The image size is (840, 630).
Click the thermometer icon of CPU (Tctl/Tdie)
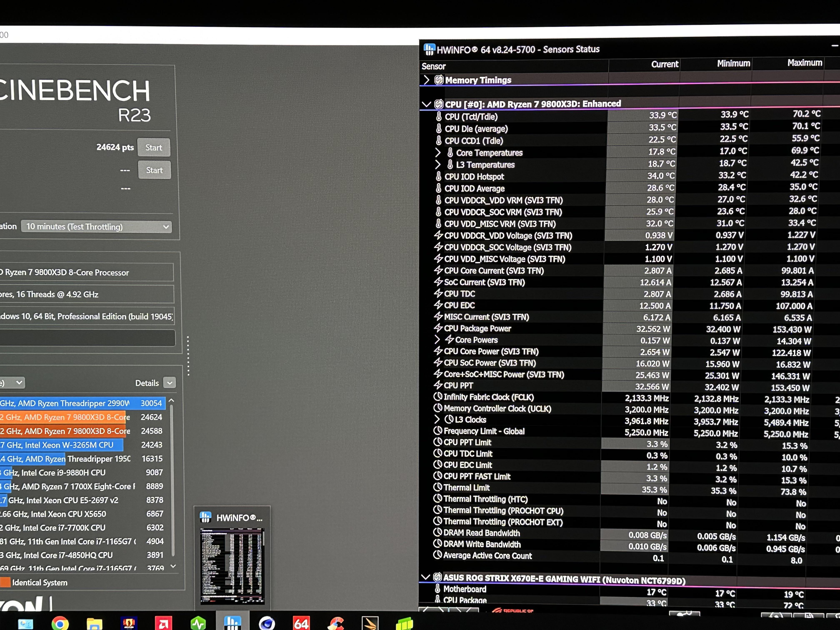click(439, 116)
